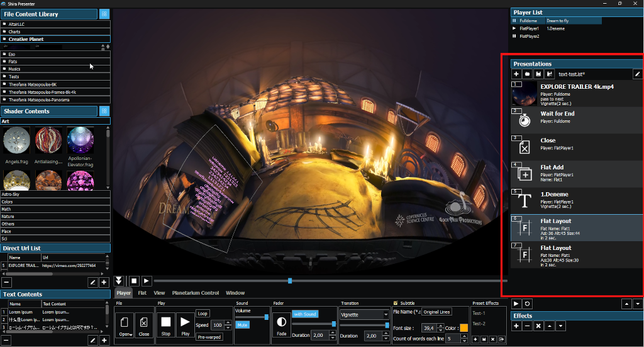Switch to the Flat tab
Viewport: 644px width, 347px height.
pyautogui.click(x=142, y=293)
